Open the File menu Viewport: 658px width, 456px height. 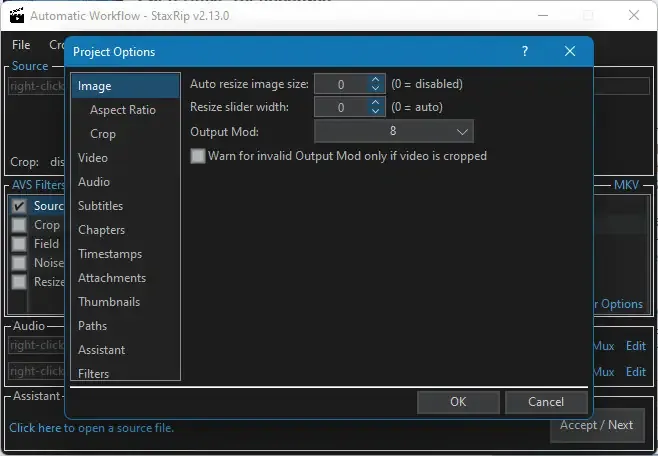tap(21, 45)
